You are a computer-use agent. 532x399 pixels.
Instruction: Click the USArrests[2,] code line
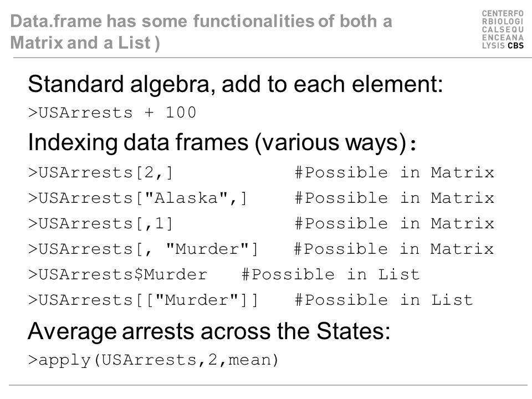click(101, 173)
